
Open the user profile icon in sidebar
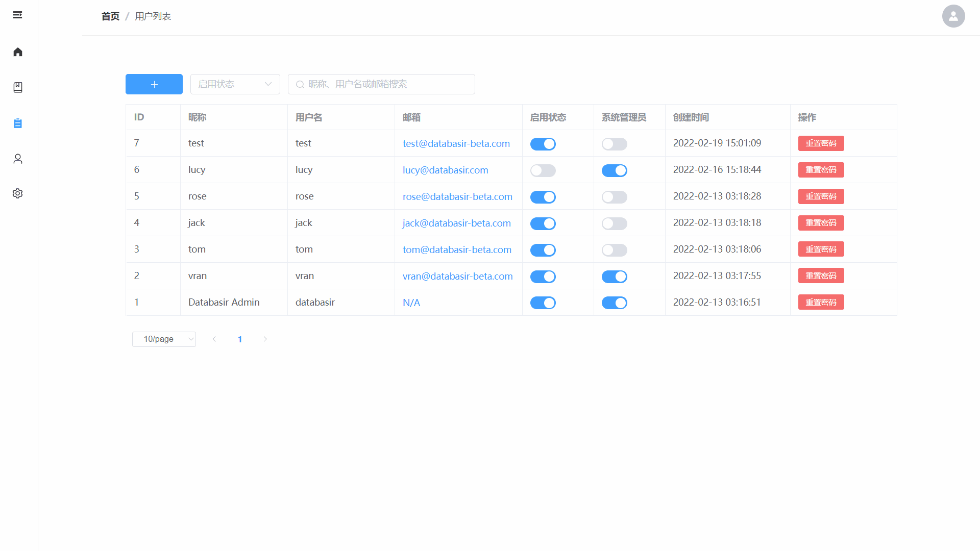click(x=18, y=159)
